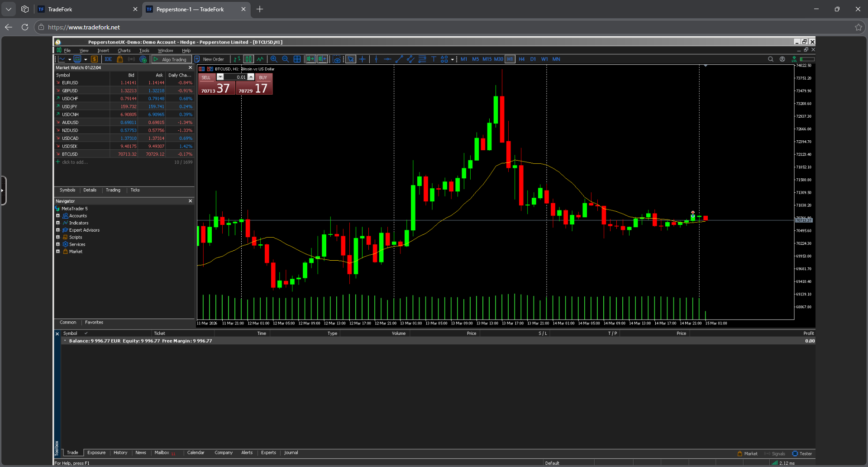Add a text label with the T tool

(x=434, y=59)
